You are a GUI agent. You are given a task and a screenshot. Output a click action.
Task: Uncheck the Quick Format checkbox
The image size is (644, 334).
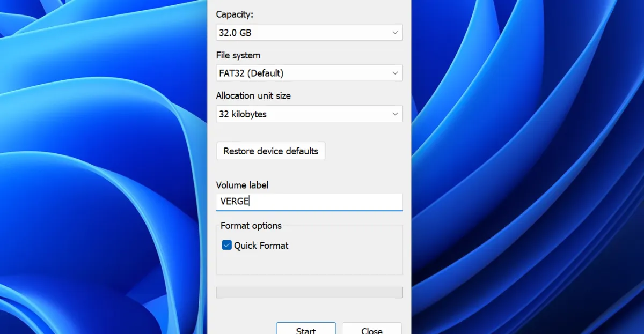227,246
